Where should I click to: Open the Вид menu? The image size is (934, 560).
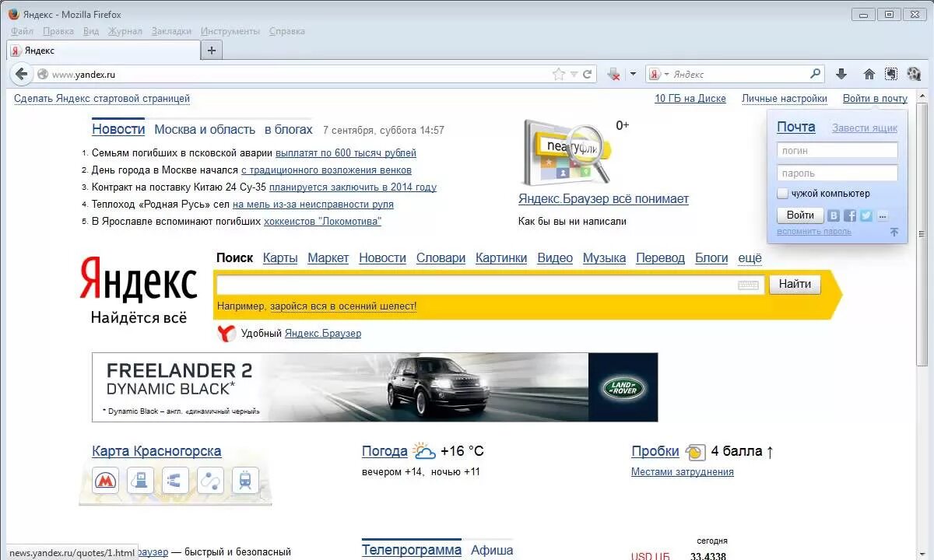[91, 31]
